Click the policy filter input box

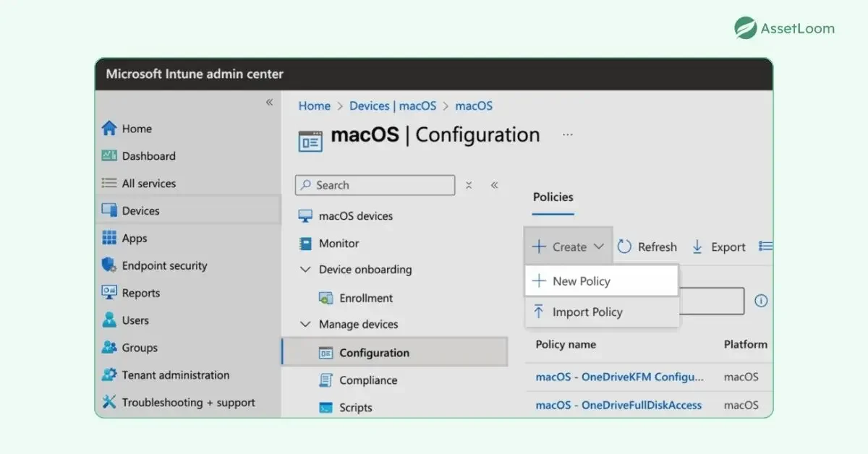pos(712,301)
